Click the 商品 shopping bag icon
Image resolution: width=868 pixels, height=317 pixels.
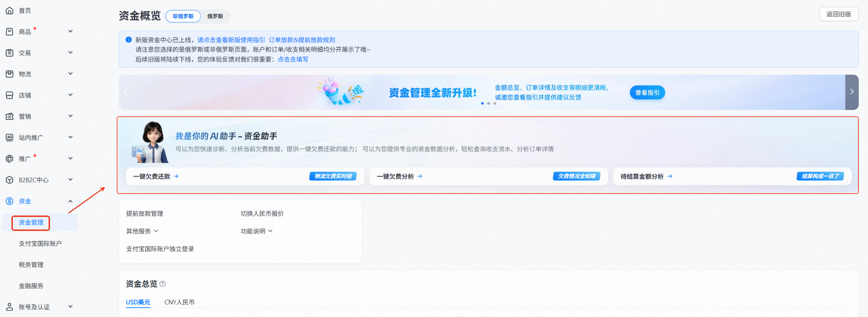click(10, 32)
